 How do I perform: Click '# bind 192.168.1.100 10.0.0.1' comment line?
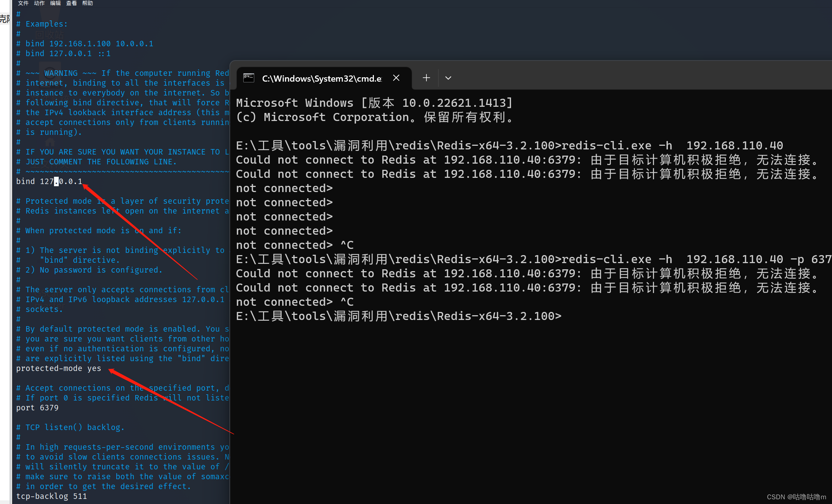(85, 44)
